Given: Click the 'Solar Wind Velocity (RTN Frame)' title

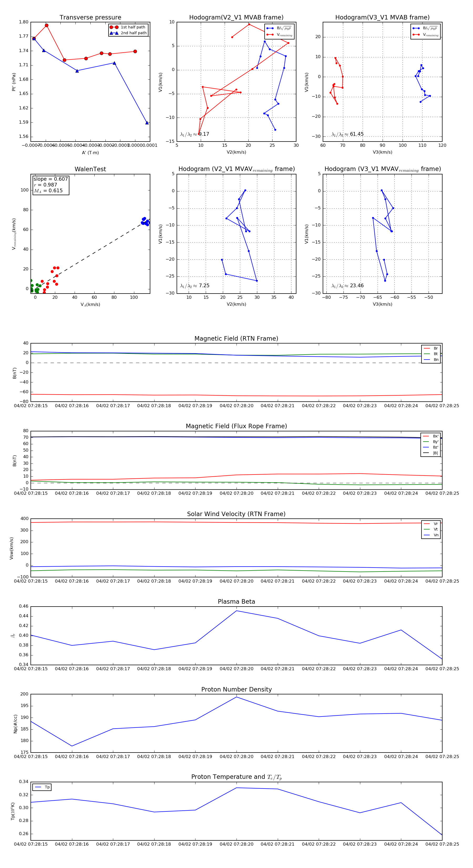Looking at the screenshot, I should pyautogui.click(x=236, y=514).
